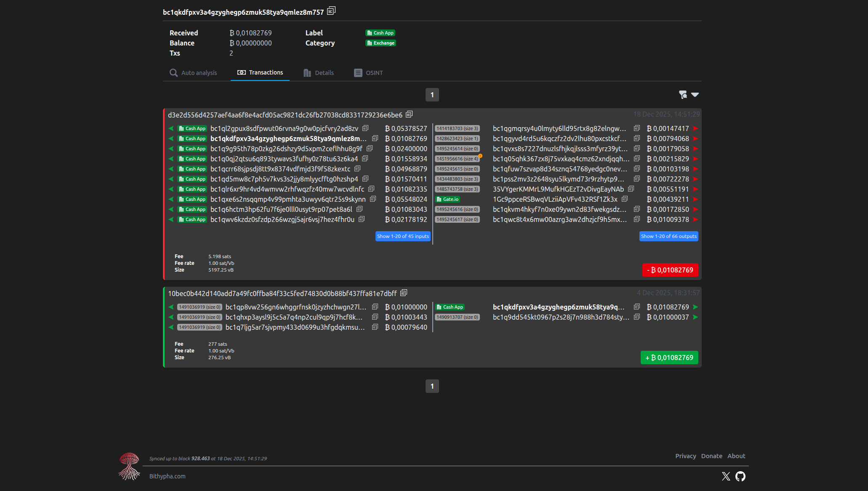The height and width of the screenshot is (491, 868).
Task: Copy address bc1ql2gpux8sdfpwut06rvna9g0w0pjcfvry2ad8zv
Action: 365,128
